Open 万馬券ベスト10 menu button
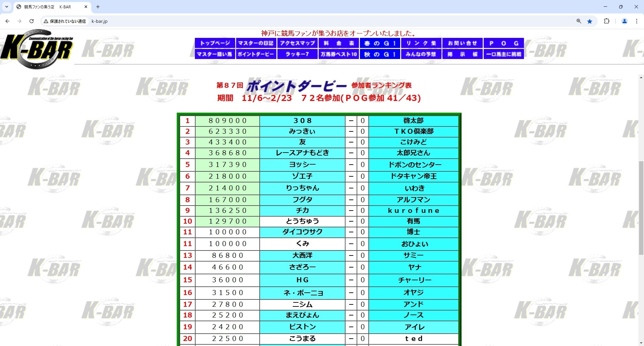 [338, 54]
